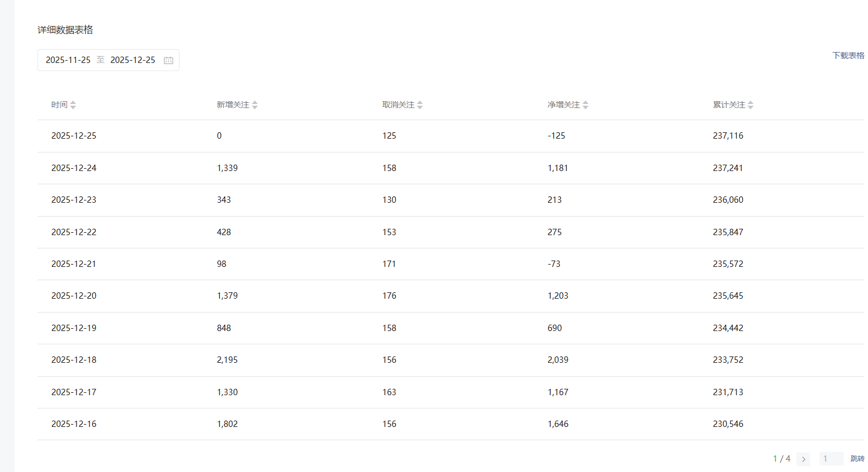This screenshot has width=868, height=472.
Task: Sort by 累计关注 column arrows
Action: coord(751,105)
